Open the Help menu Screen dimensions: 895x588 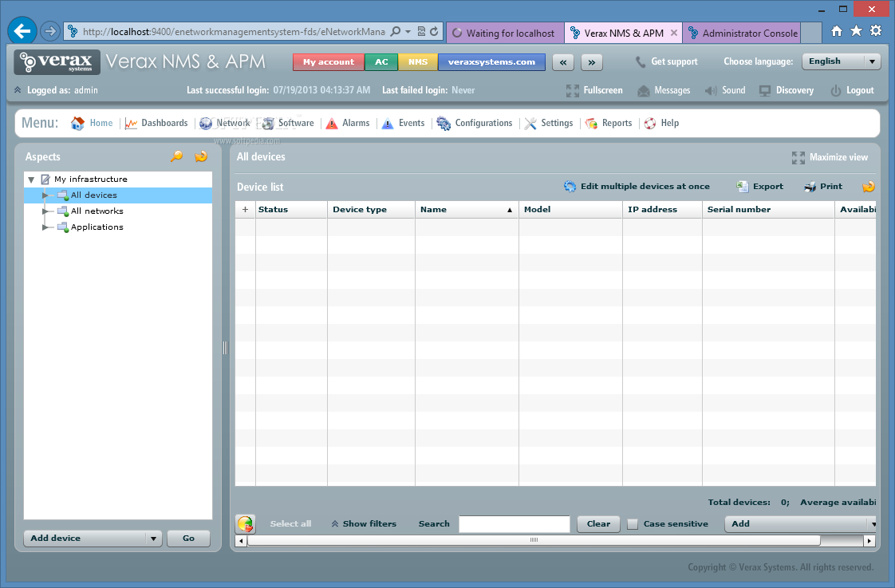(661, 123)
